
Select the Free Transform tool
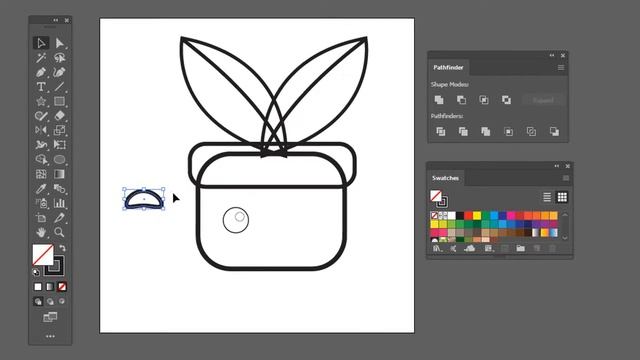[60, 145]
